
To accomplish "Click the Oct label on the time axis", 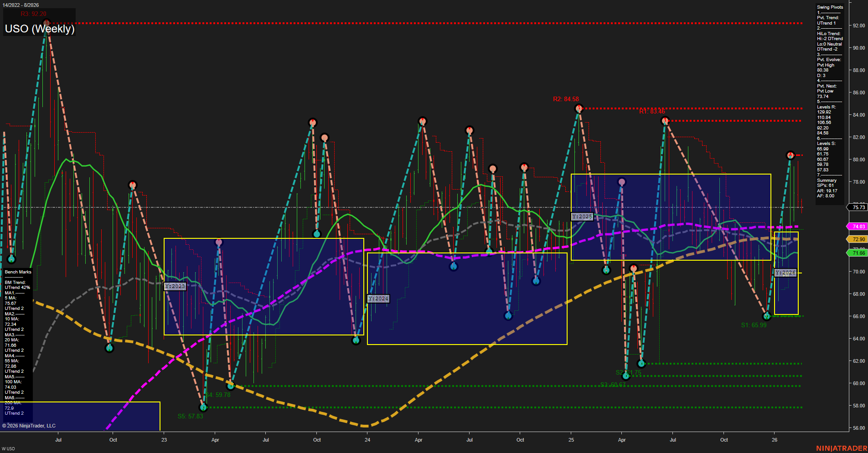I will click(113, 440).
